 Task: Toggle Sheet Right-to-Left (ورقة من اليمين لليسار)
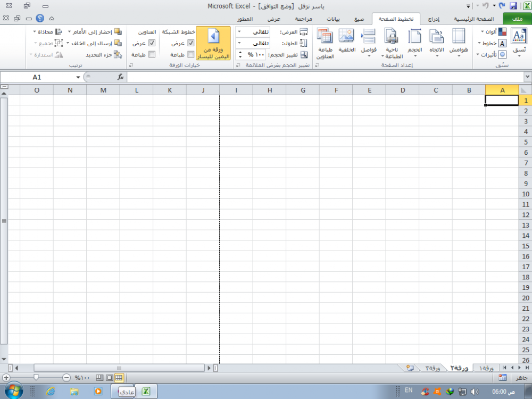point(213,44)
